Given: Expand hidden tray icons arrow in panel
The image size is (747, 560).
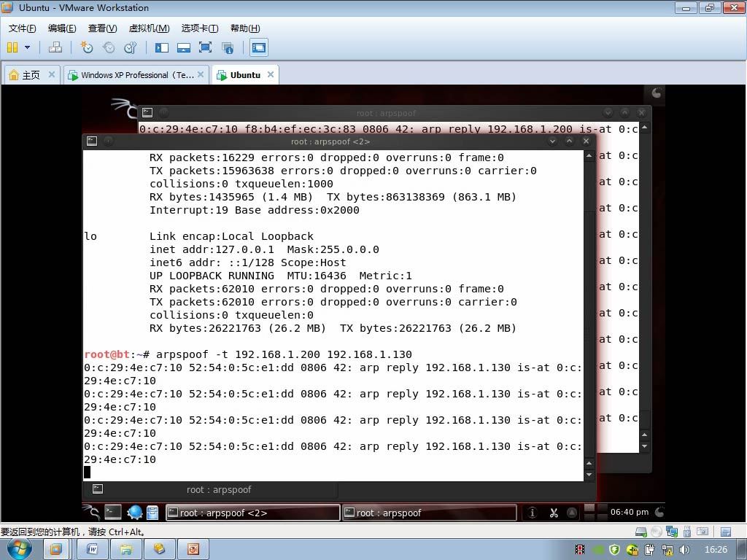Looking at the screenshot, I should [572, 513].
